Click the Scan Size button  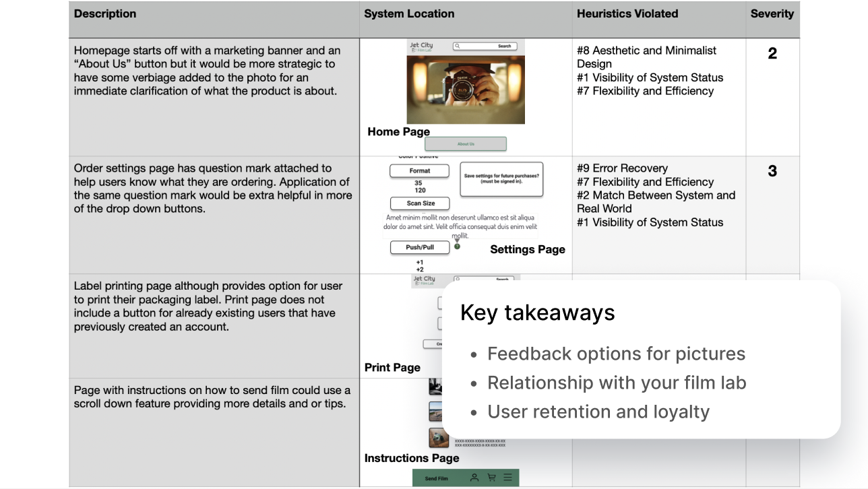coord(421,203)
